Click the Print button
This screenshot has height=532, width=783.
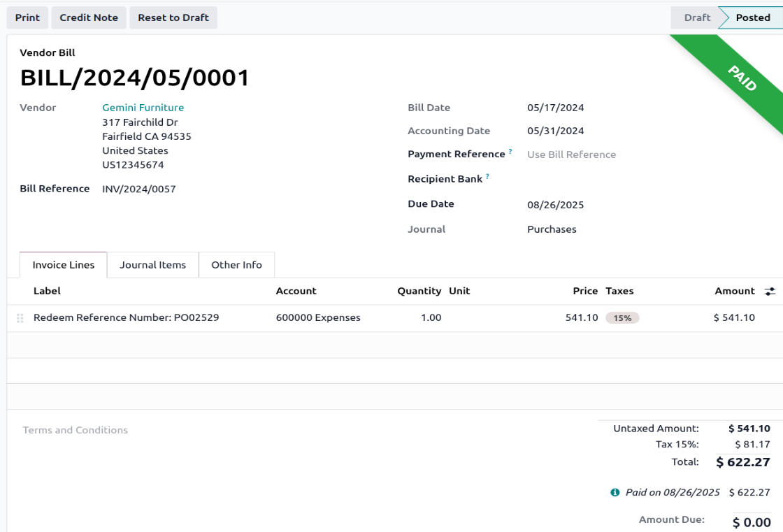point(27,17)
